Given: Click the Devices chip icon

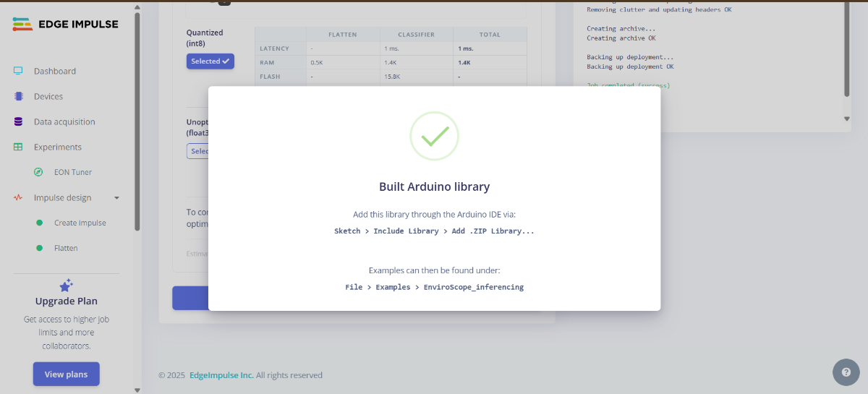Looking at the screenshot, I should (18, 96).
